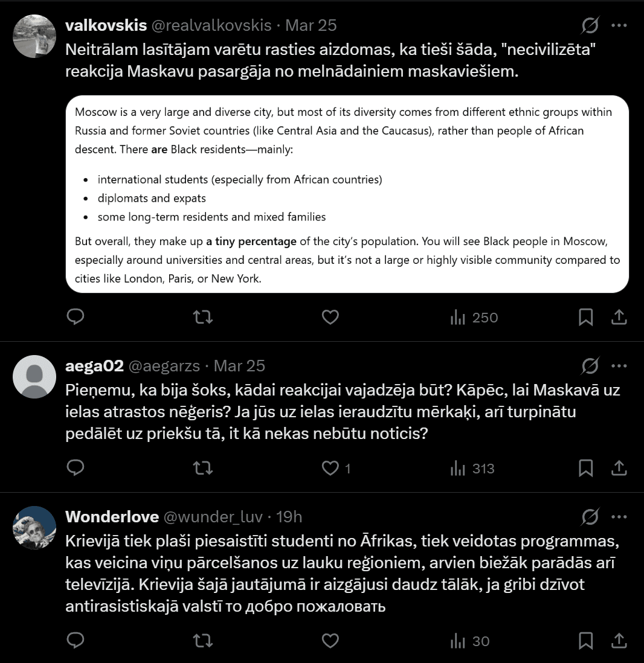Viewport: 644px width, 663px height.
Task: Open Wonderlove's profile name link
Action: tap(112, 517)
